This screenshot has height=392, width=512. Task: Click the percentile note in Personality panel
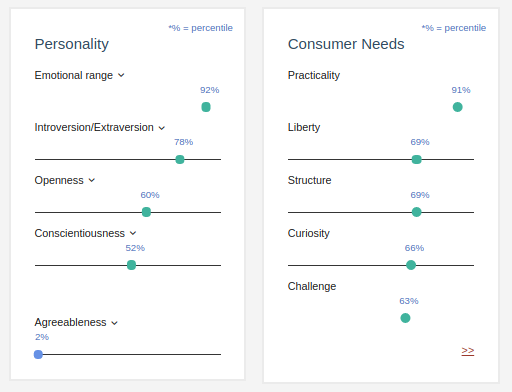(200, 28)
